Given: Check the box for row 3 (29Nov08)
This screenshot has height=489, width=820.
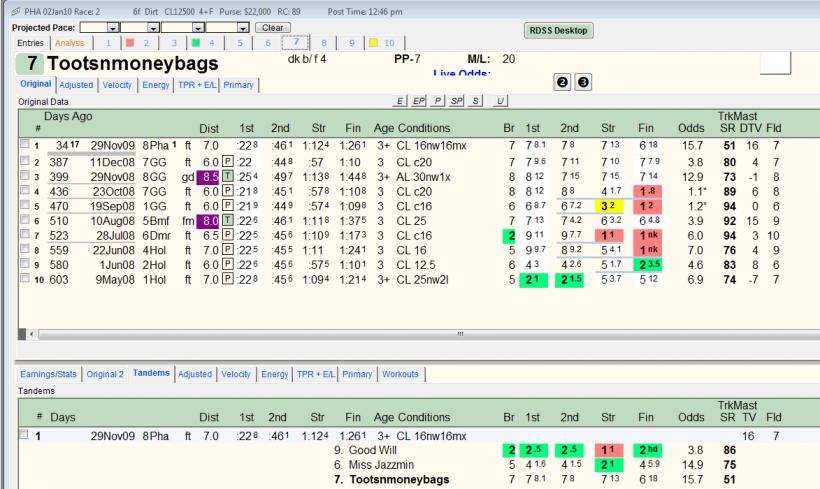Looking at the screenshot, I should (x=24, y=175).
